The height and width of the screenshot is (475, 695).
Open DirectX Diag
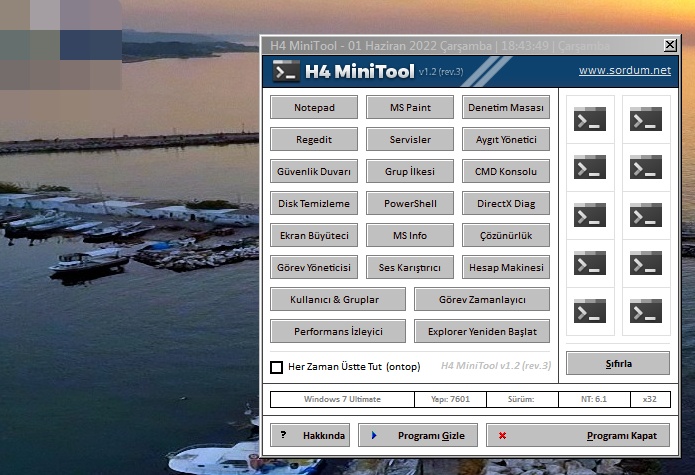506,203
